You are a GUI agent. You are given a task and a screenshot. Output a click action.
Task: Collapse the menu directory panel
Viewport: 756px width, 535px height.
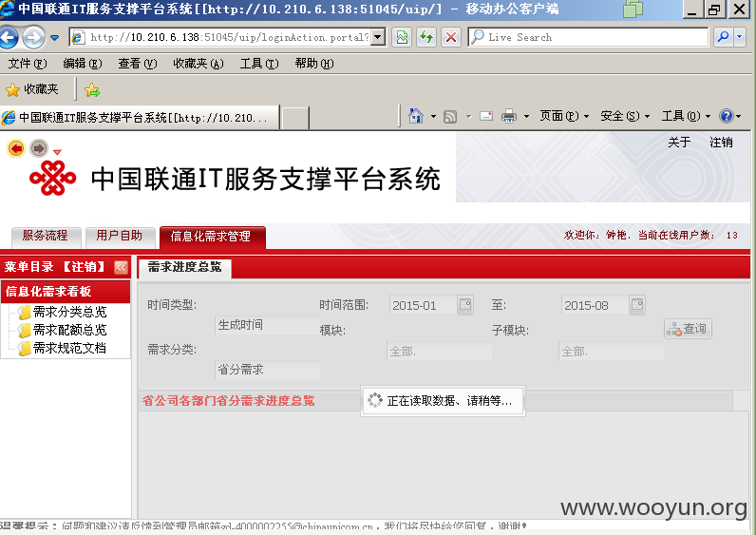[x=121, y=267]
